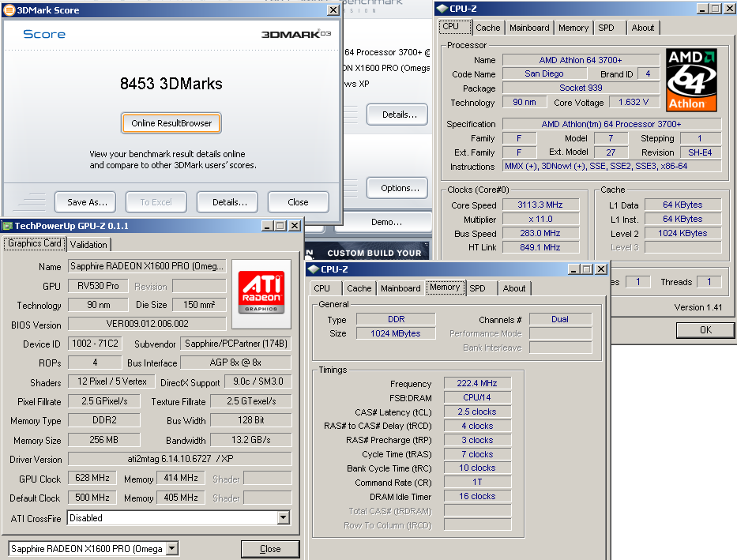The height and width of the screenshot is (560, 737).
Task: Maximize the GPU-Z window
Action: point(280,226)
